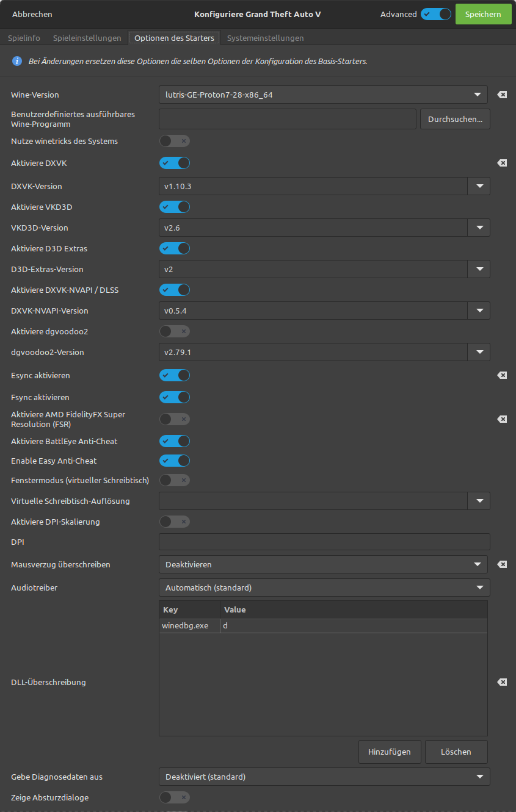
Task: Toggle Enable Easy Anti-Cheat
Action: (175, 461)
